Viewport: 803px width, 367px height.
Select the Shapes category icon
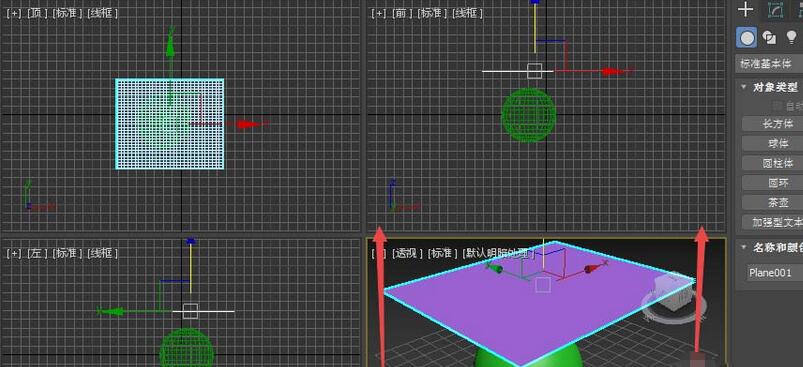769,37
